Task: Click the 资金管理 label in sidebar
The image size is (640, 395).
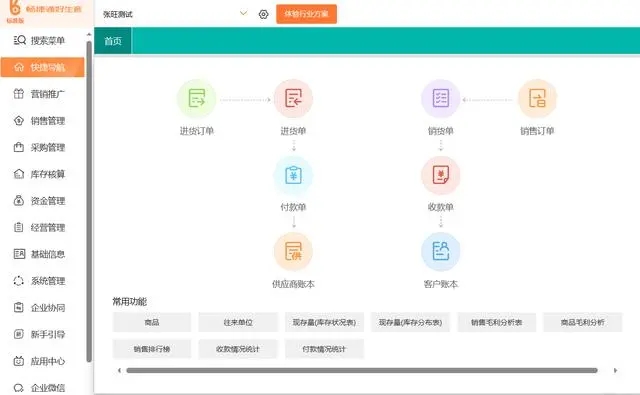Action: click(x=48, y=201)
